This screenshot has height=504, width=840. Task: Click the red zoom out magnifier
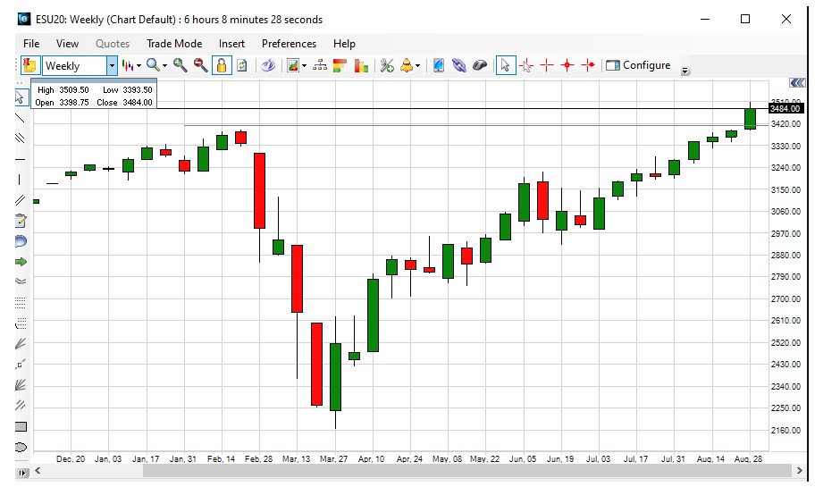(200, 65)
